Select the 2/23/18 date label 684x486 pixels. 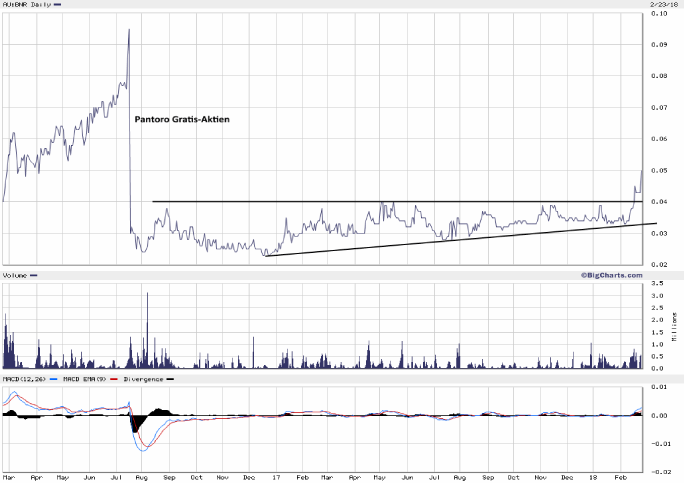658,4
